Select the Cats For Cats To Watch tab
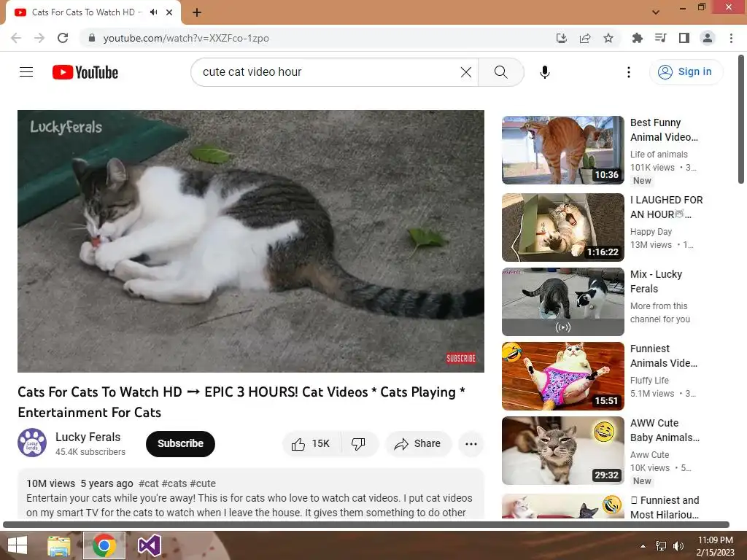 pyautogui.click(x=83, y=12)
